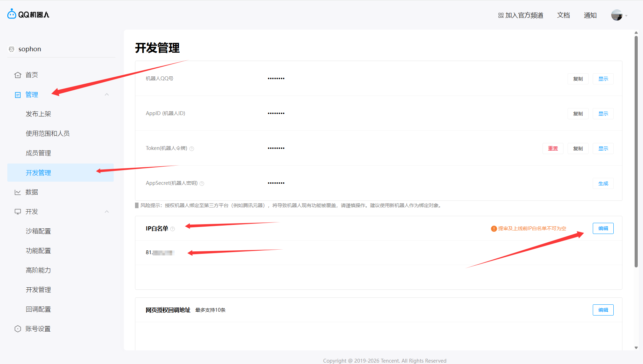
Task: Click the 加入官方频道 QR grid icon
Action: pos(501,15)
